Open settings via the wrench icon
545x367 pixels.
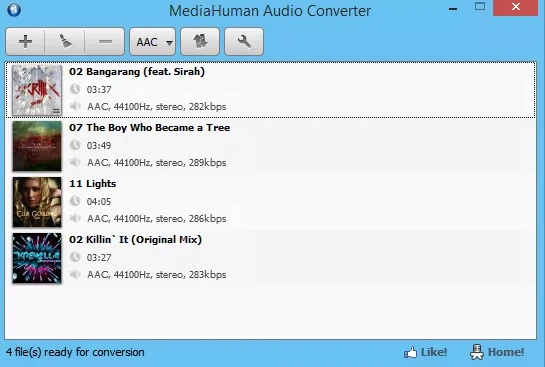tap(244, 42)
